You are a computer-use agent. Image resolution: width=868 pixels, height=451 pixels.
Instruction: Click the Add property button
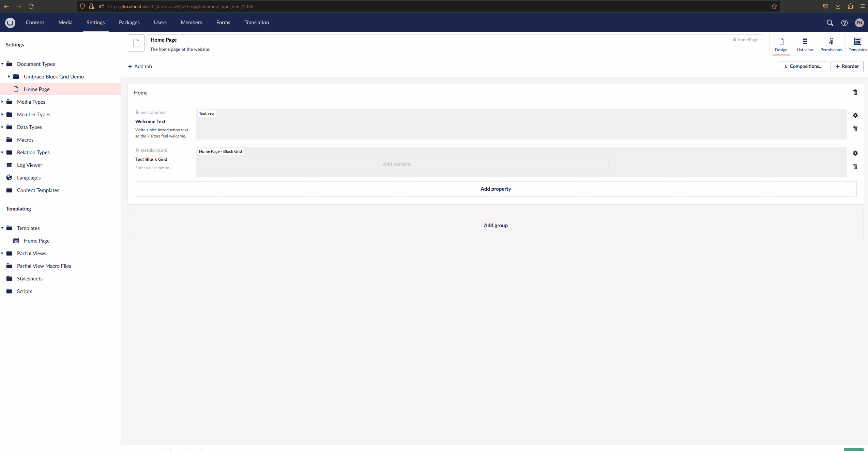tap(496, 189)
